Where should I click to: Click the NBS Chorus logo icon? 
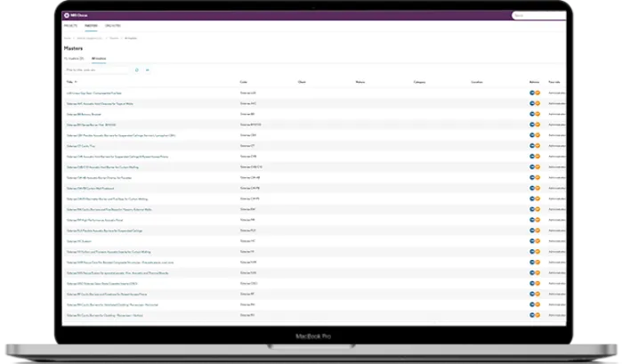click(x=67, y=15)
